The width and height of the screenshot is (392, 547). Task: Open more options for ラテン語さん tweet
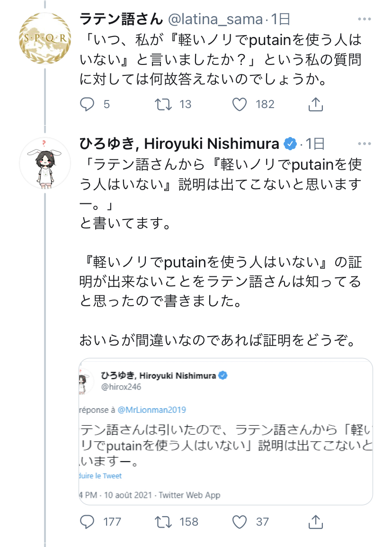[365, 19]
